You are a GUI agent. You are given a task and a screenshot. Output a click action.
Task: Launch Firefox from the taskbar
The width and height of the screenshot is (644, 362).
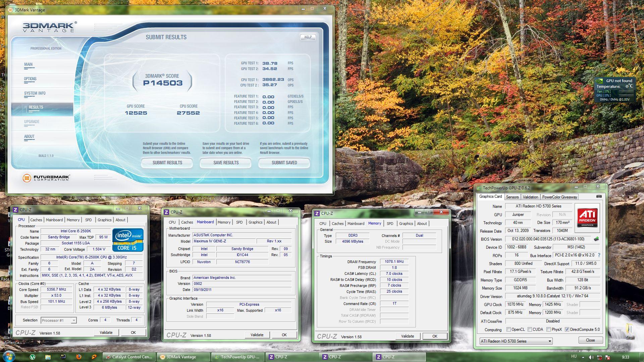tap(79, 357)
